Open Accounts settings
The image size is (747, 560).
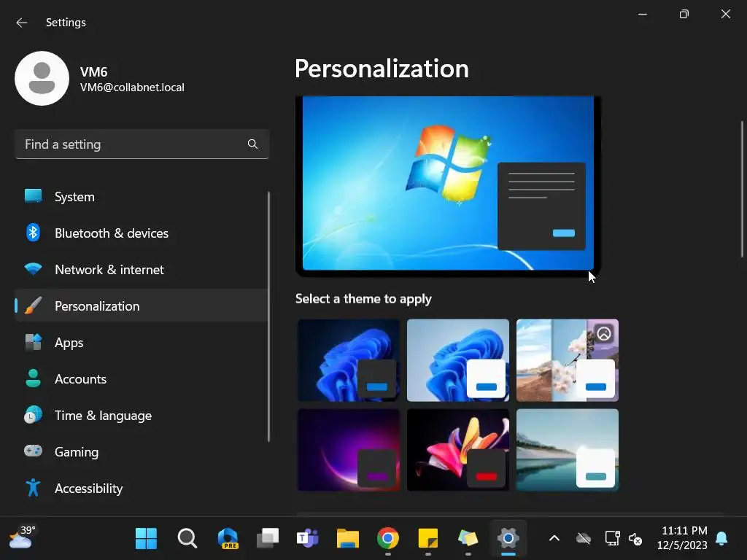click(141, 379)
